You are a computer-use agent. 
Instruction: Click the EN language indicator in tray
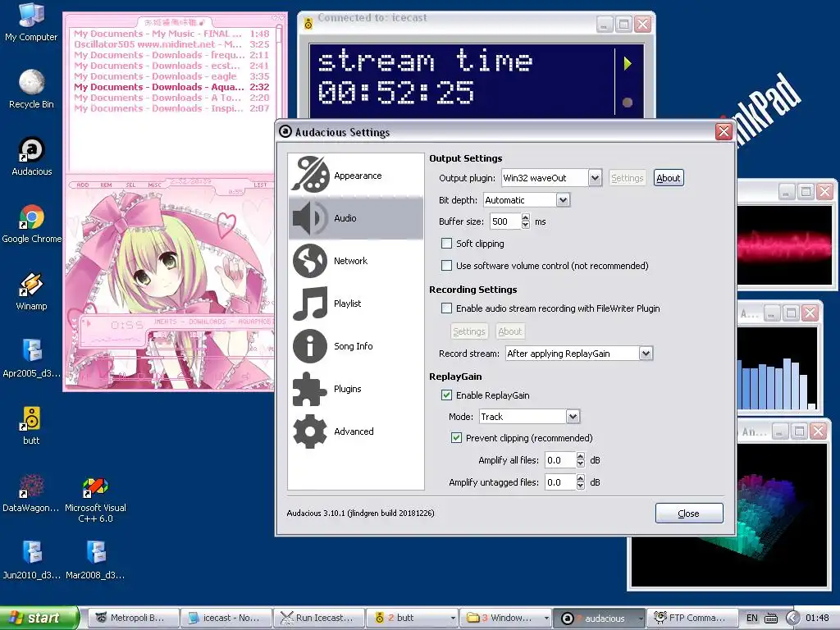tap(752, 619)
